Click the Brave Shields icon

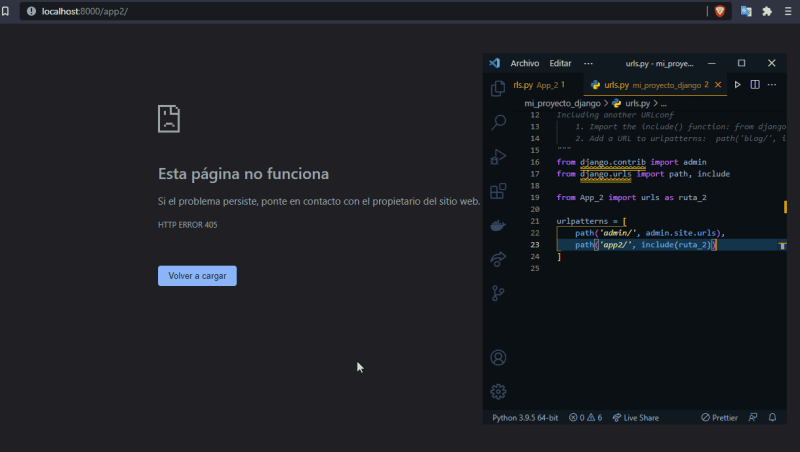coord(719,11)
